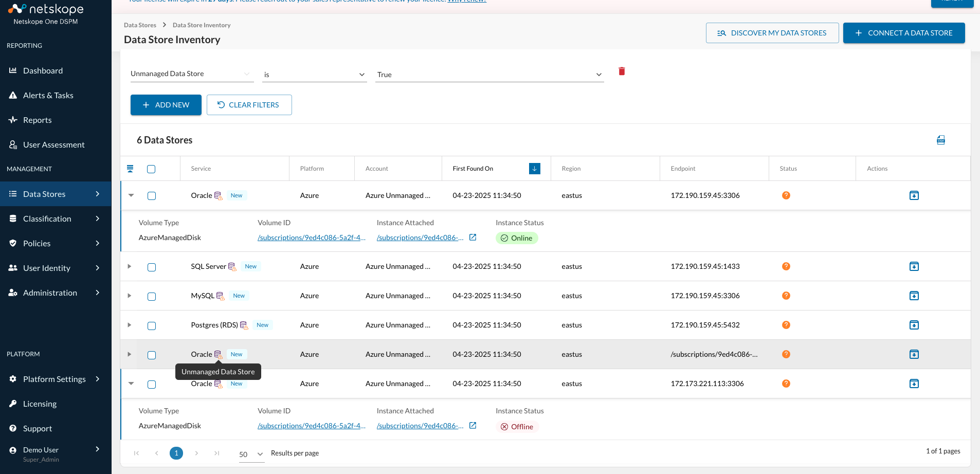Change results per page dropdown

[251, 454]
